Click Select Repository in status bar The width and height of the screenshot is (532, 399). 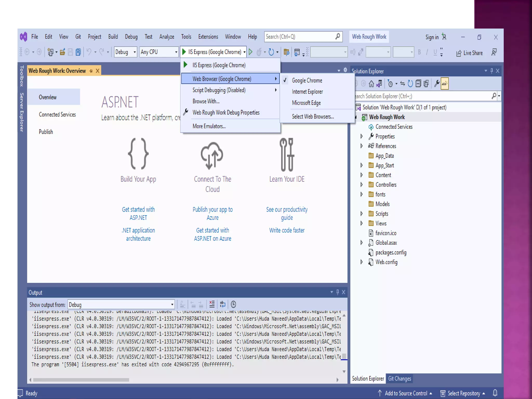tap(463, 393)
